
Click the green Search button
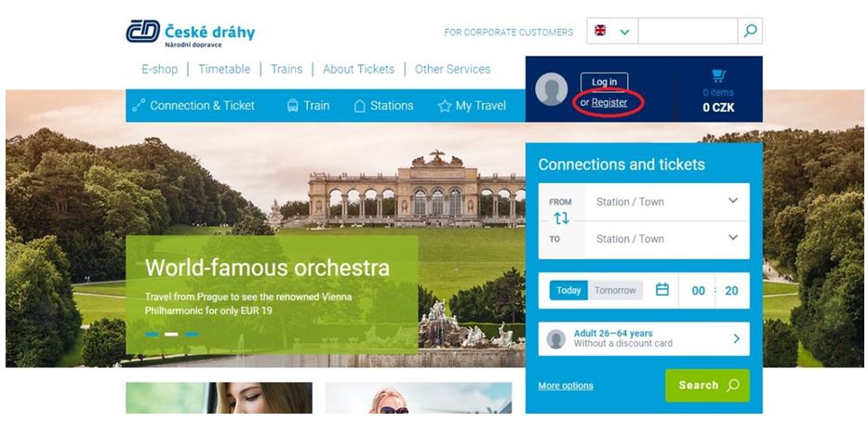tap(707, 386)
